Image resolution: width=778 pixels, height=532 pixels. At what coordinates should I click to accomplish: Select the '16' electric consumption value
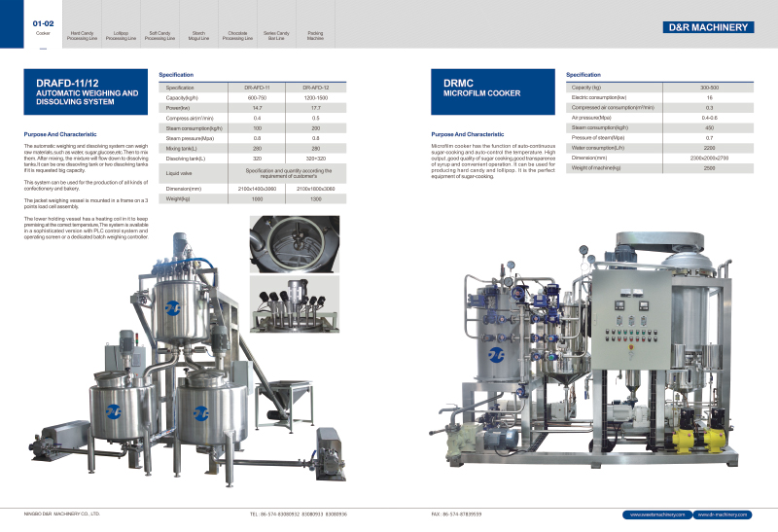pyautogui.click(x=709, y=97)
